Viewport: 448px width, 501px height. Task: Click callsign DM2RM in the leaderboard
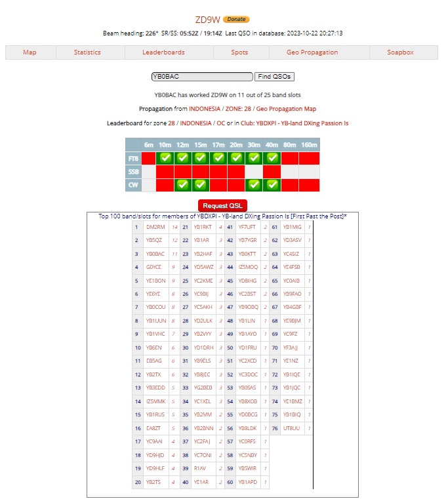pyautogui.click(x=155, y=227)
